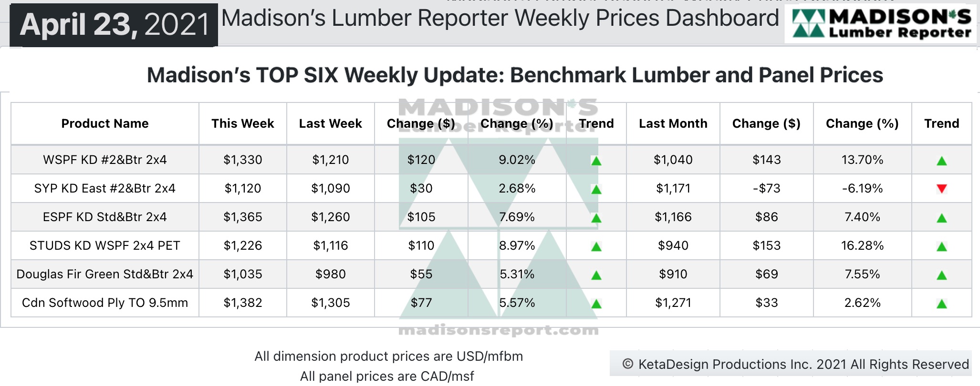The width and height of the screenshot is (980, 386).
Task: Click the monthly green trend arrow for WSPF KD #2&Btr
Action: click(941, 161)
